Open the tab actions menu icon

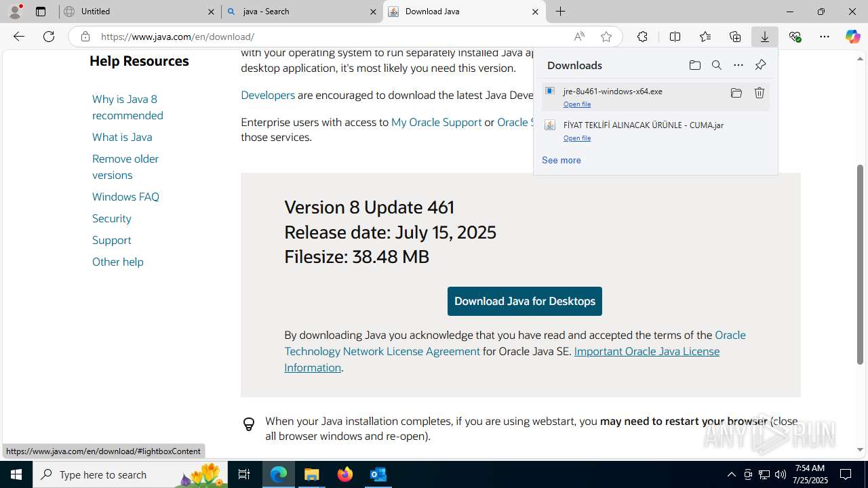tap(41, 12)
